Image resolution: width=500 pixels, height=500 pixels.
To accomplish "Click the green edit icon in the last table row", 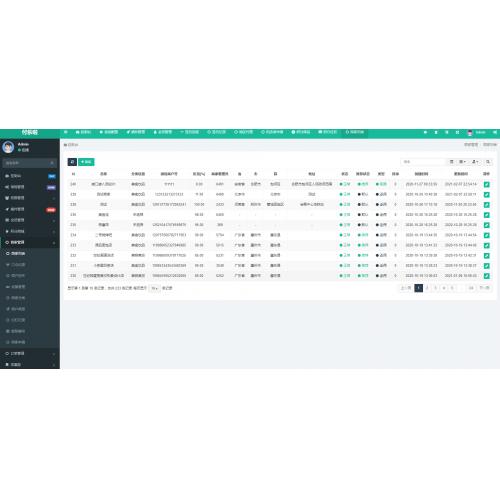I will [486, 276].
